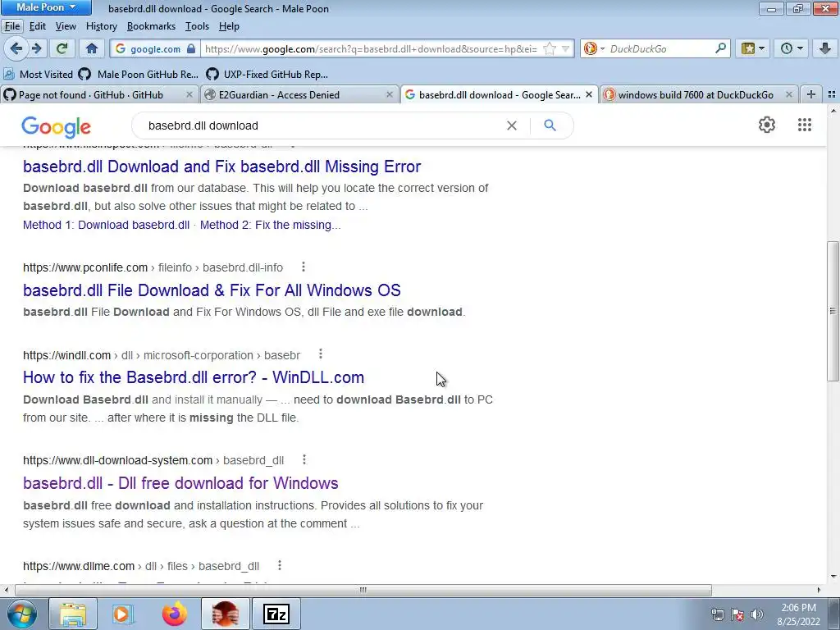
Task: Go back using the back arrow button
Action: [x=16, y=48]
